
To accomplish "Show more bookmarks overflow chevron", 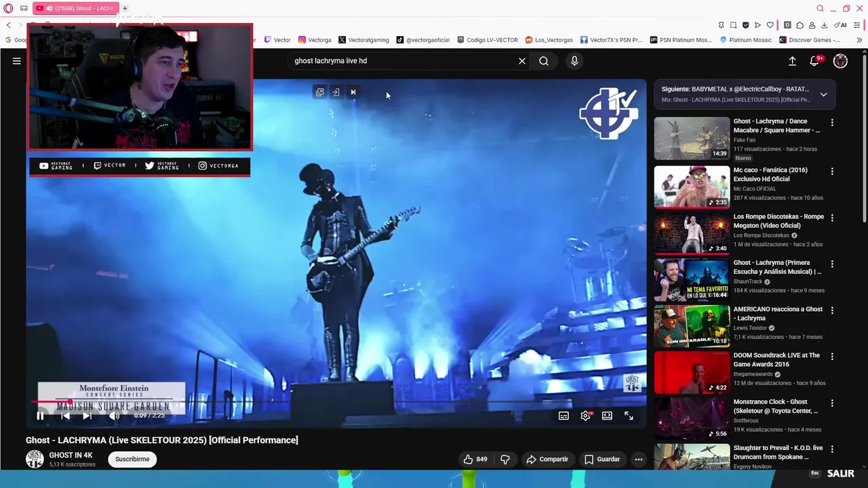I will (x=859, y=40).
